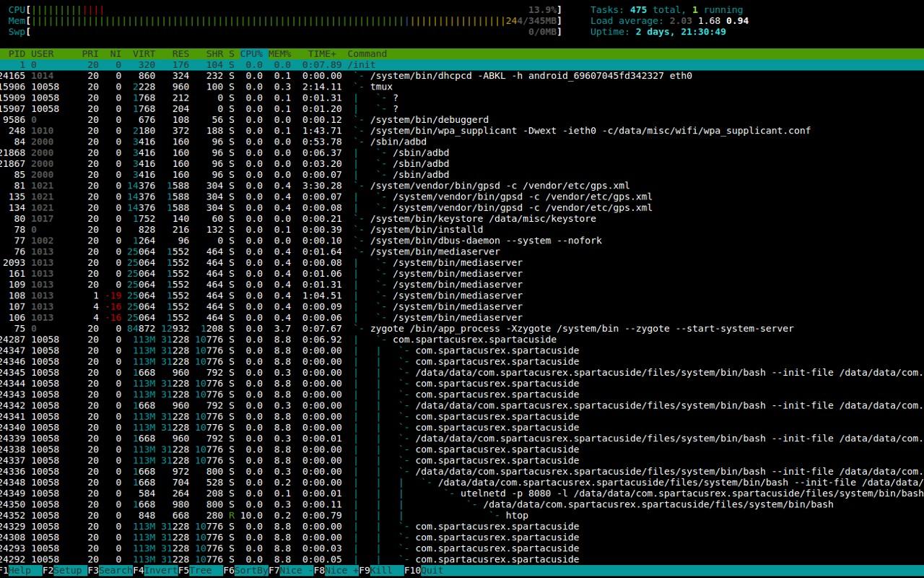Click the CPU usage meter bar
Screen dimensions: 924x578
point(289,10)
